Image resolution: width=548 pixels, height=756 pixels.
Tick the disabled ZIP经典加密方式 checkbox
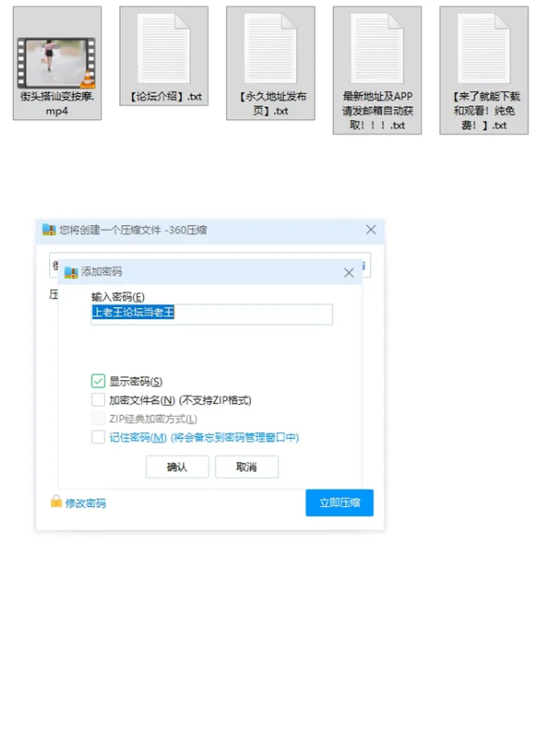click(x=98, y=419)
